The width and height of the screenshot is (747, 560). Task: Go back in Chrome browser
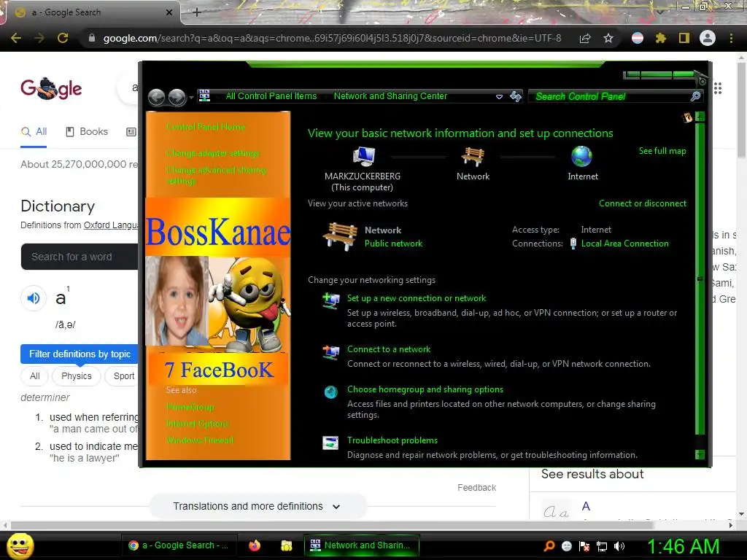(16, 38)
